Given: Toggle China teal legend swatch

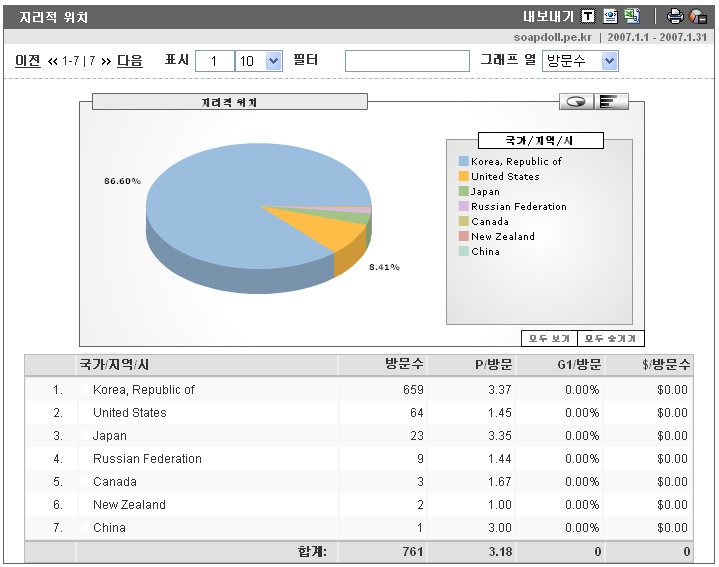Looking at the screenshot, I should point(464,251).
